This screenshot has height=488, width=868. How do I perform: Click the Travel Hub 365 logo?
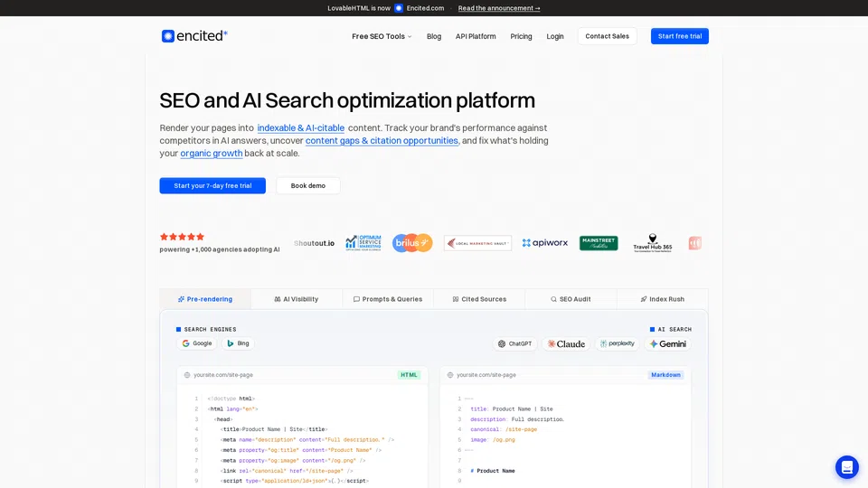(653, 243)
